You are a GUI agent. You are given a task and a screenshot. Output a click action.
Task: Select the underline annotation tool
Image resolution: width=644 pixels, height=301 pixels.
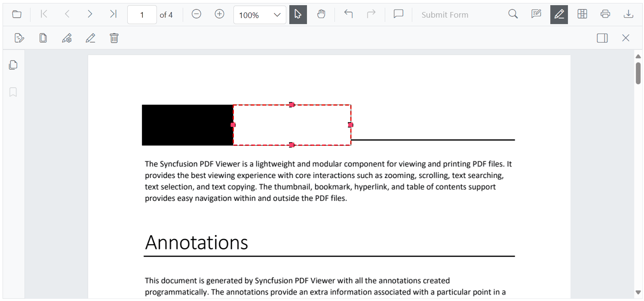coord(91,38)
